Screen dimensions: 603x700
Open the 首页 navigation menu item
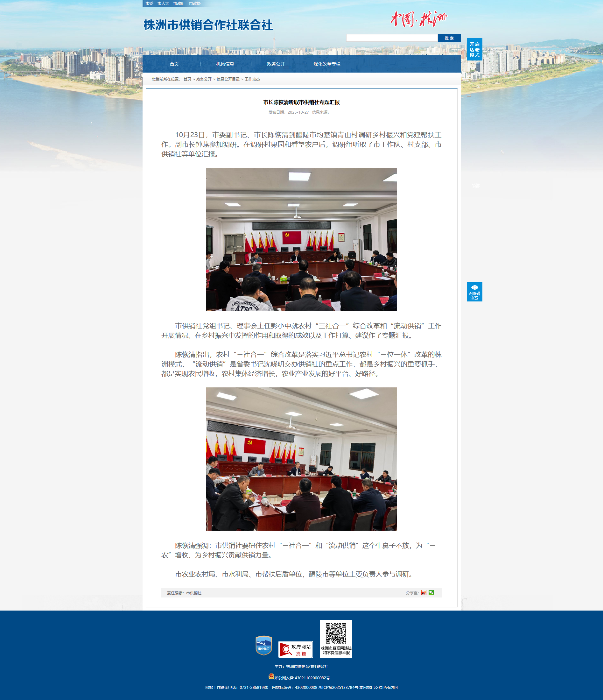(174, 64)
